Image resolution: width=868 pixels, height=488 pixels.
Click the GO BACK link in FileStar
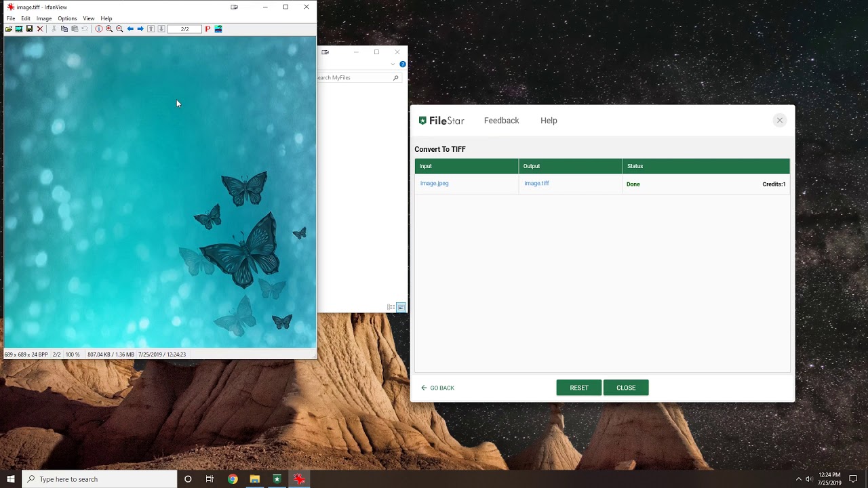437,388
